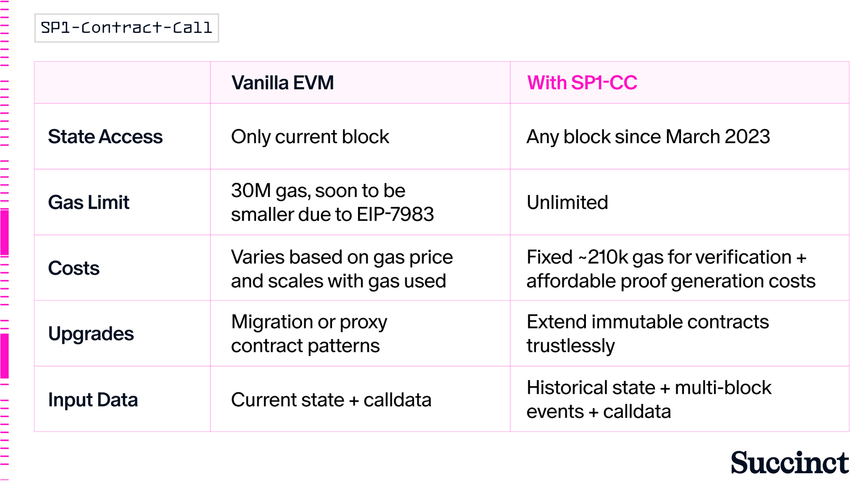Viewport: 868px width, 488px height.
Task: Click the Succinct logo
Action: tap(789, 463)
